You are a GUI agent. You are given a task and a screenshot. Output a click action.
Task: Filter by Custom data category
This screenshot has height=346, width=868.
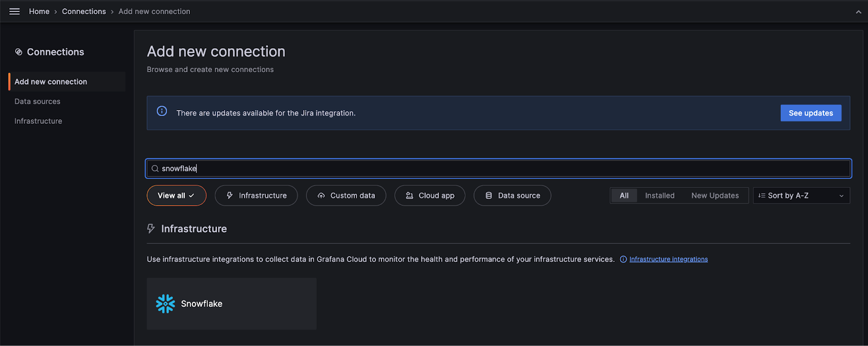(x=346, y=195)
